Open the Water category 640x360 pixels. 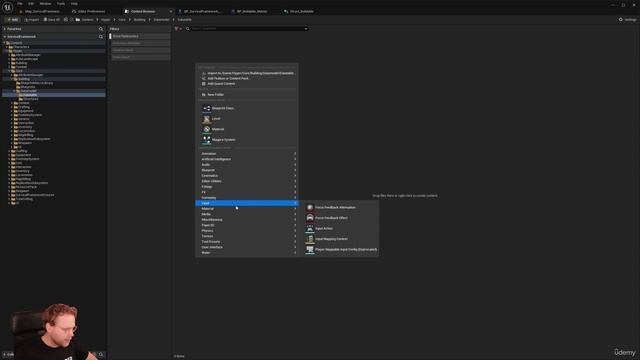tap(247, 253)
